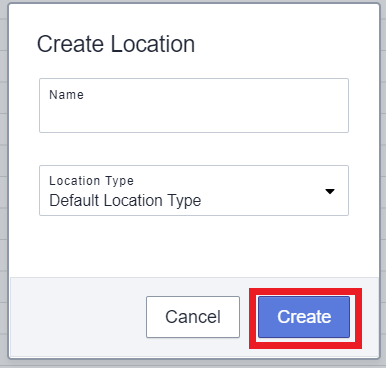The height and width of the screenshot is (368, 386).
Task: Open the Location Type dropdown
Action: coord(194,190)
